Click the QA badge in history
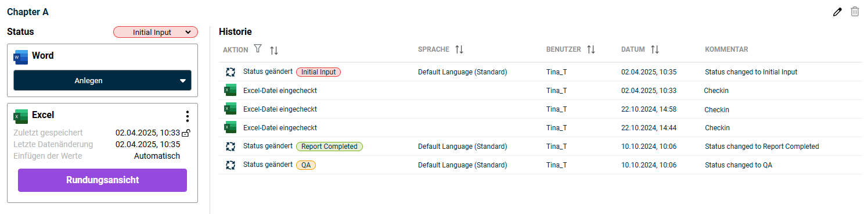The width and height of the screenshot is (868, 214). (306, 165)
